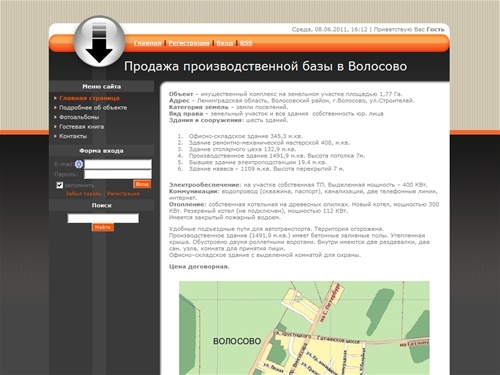Image resolution: width=500 pixels, height=375 pixels.
Task: Click the 'Электрообеспечение' label
Action: coord(204,185)
